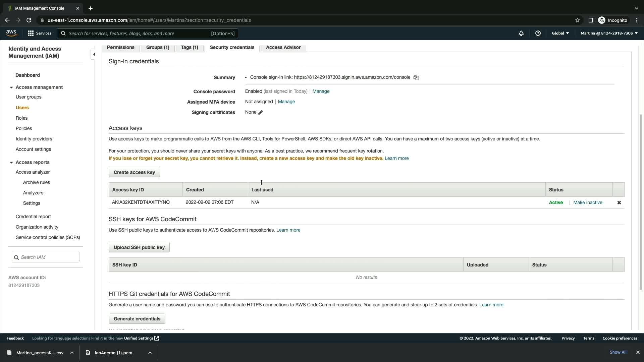Collapse the Access management section
Viewport: 644px width, 362px height.
11,87
